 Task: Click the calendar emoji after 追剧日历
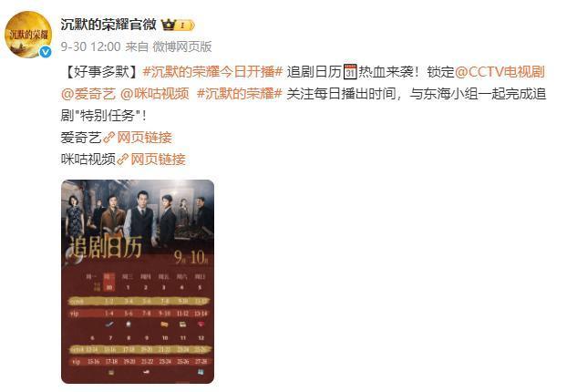pyautogui.click(x=350, y=72)
